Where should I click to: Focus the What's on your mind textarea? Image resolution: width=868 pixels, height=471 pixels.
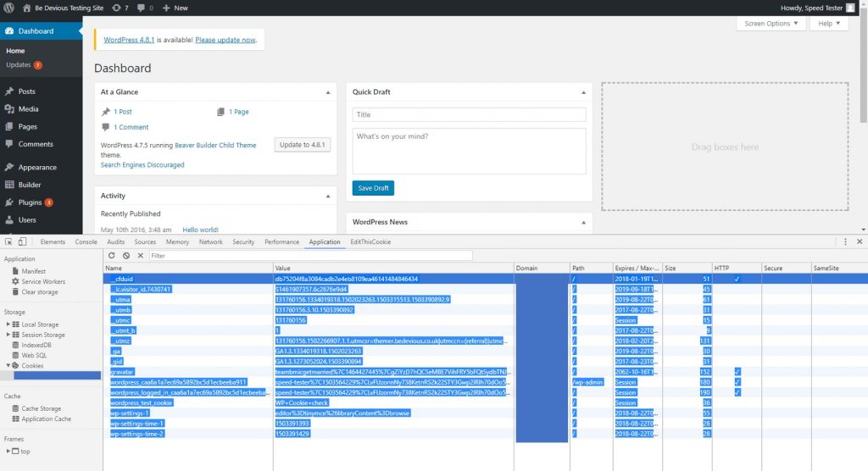469,151
